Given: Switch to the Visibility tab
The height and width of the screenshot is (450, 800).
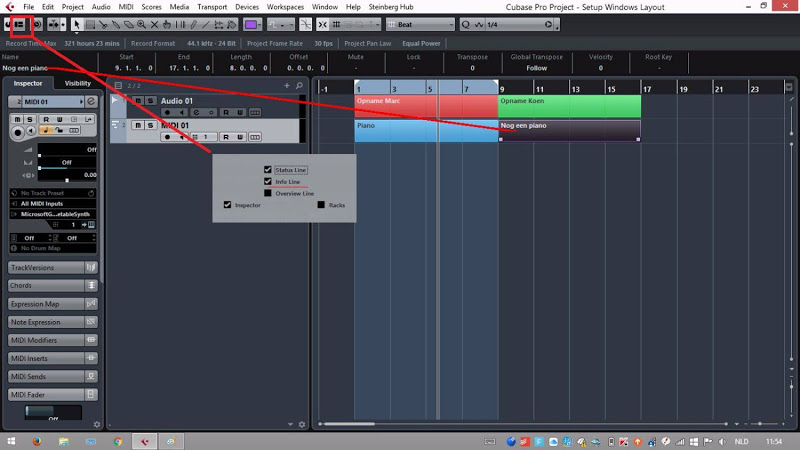Looking at the screenshot, I should pyautogui.click(x=78, y=83).
